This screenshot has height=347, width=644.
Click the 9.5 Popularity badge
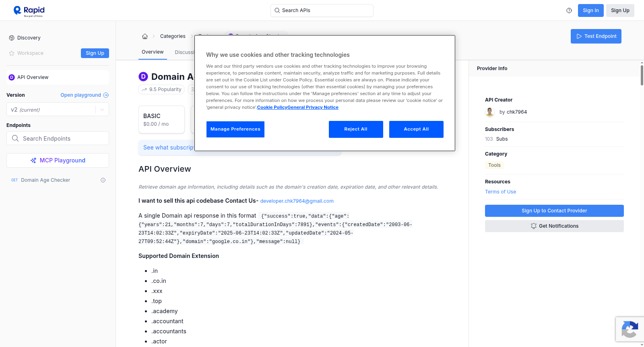(x=161, y=89)
